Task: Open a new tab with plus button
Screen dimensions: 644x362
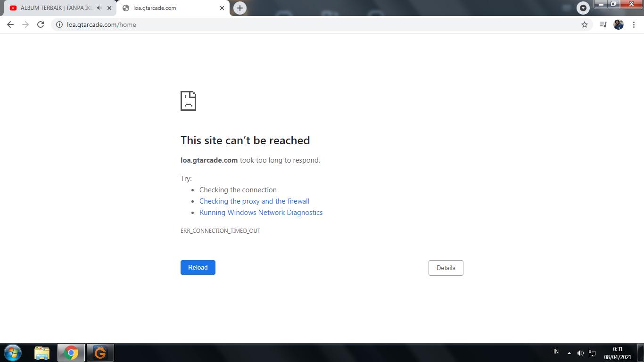Action: (240, 8)
